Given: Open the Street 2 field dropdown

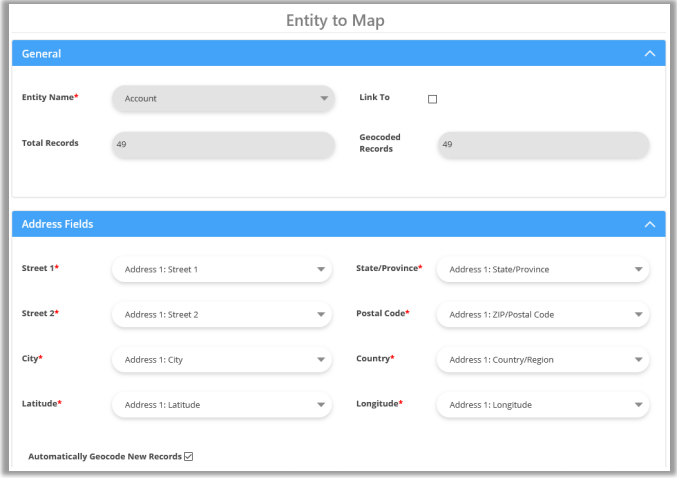Looking at the screenshot, I should coord(222,315).
